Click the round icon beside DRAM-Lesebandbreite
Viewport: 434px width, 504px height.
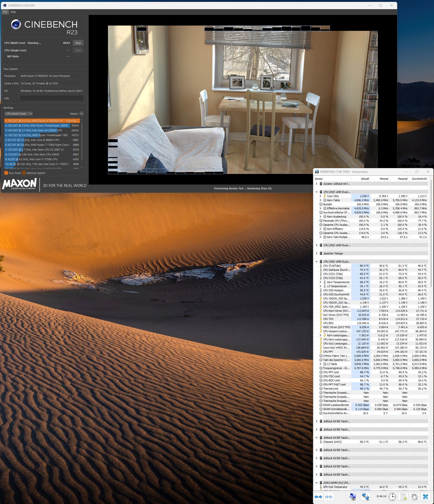(x=321, y=405)
